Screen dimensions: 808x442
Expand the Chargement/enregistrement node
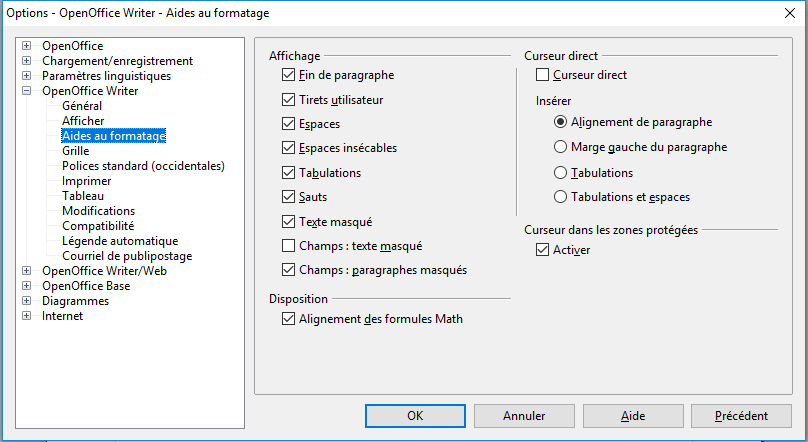(27, 61)
